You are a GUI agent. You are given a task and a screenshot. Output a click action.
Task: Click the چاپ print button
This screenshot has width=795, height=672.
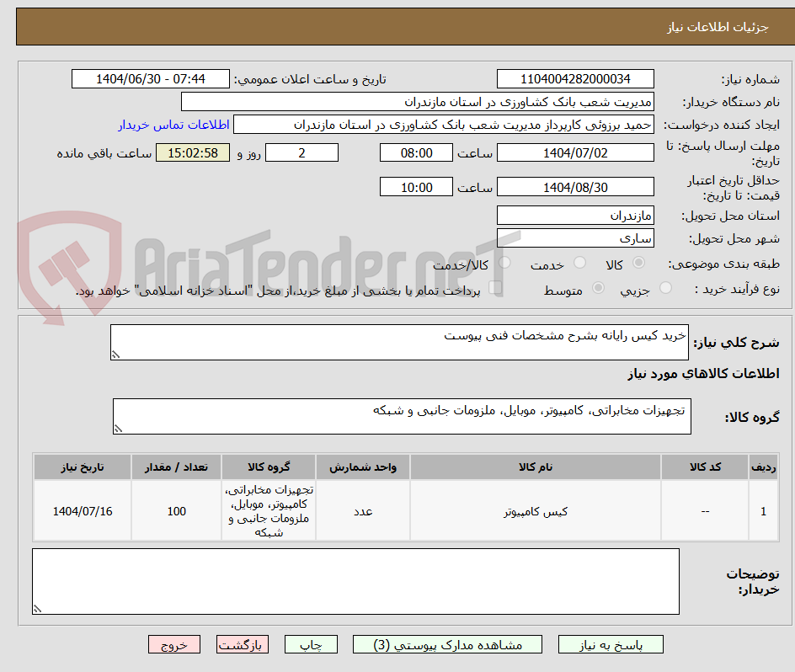click(x=311, y=643)
